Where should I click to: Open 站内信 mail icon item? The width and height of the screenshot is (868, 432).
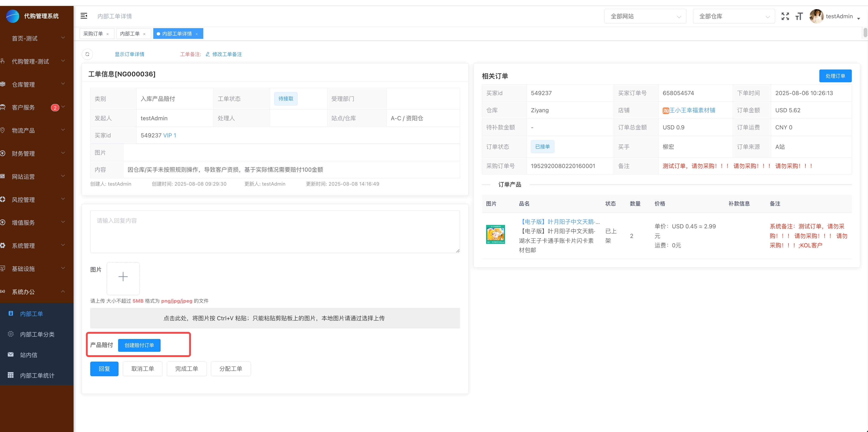[29, 355]
